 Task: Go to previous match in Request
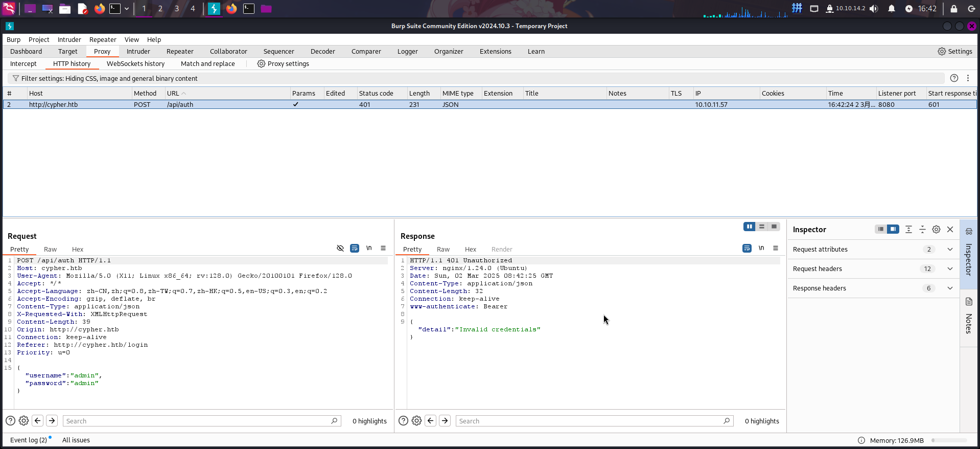[x=38, y=421]
